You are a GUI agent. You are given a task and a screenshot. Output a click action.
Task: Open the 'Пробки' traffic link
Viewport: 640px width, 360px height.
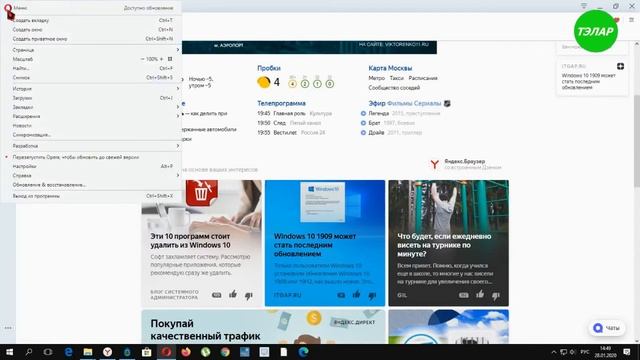pyautogui.click(x=269, y=68)
